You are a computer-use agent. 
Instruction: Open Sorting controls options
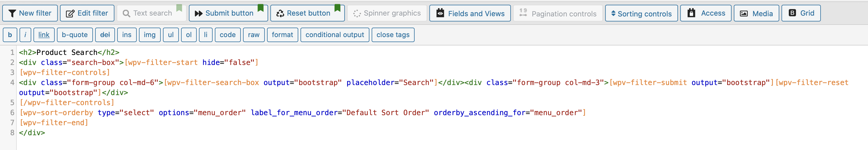click(641, 13)
